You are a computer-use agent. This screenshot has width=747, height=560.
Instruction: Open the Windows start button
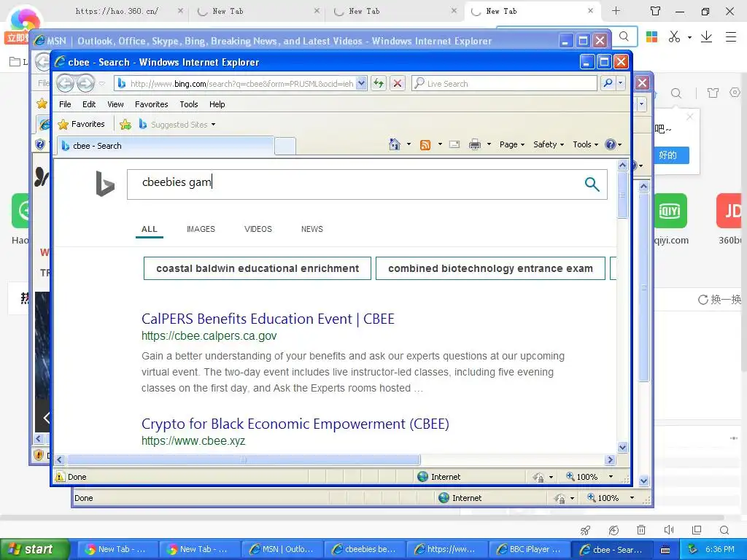tap(35, 550)
